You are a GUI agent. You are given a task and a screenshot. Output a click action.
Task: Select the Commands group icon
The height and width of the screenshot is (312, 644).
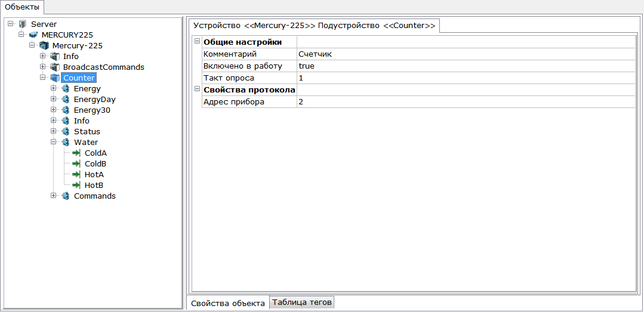click(x=65, y=196)
